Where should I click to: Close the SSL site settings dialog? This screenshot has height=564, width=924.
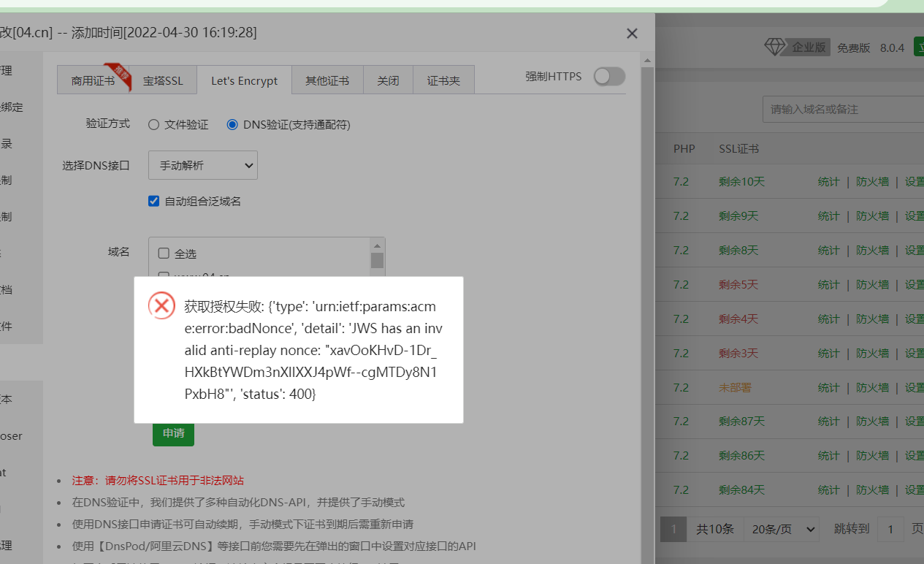pyautogui.click(x=633, y=33)
